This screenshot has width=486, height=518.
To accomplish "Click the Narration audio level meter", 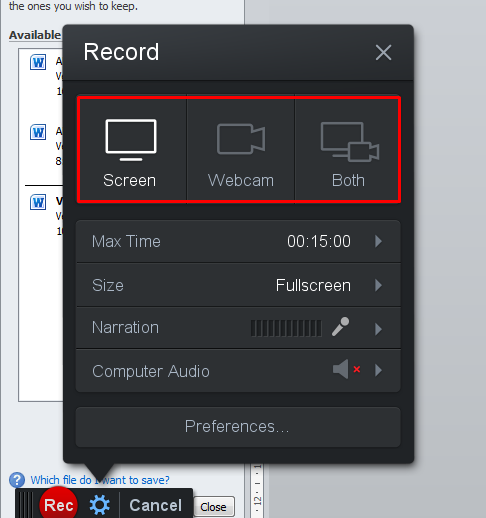I will pos(286,328).
